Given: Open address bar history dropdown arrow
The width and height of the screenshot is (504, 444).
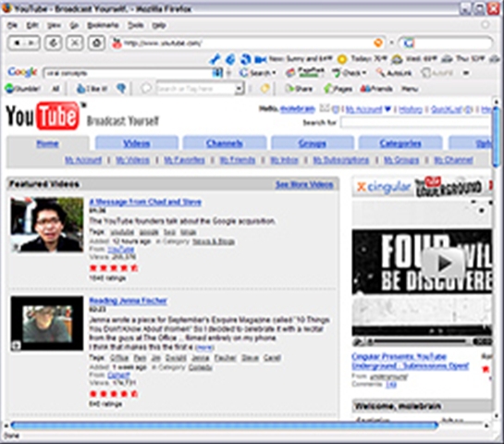Looking at the screenshot, I should coord(391,43).
